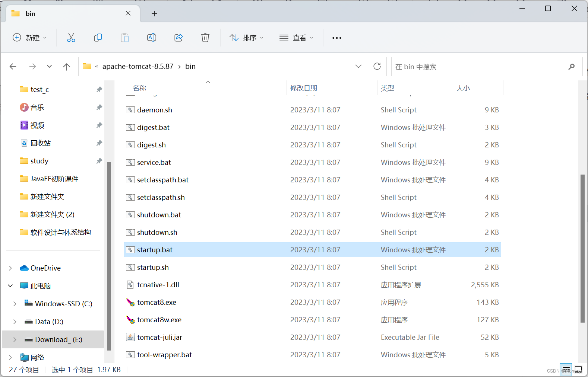This screenshot has width=588, height=377.
Task: Click the Cut scissors icon
Action: coord(71,38)
